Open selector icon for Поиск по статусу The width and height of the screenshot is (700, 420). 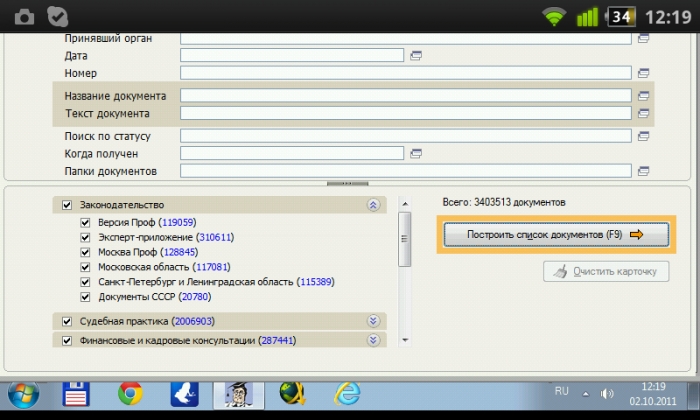(x=643, y=136)
